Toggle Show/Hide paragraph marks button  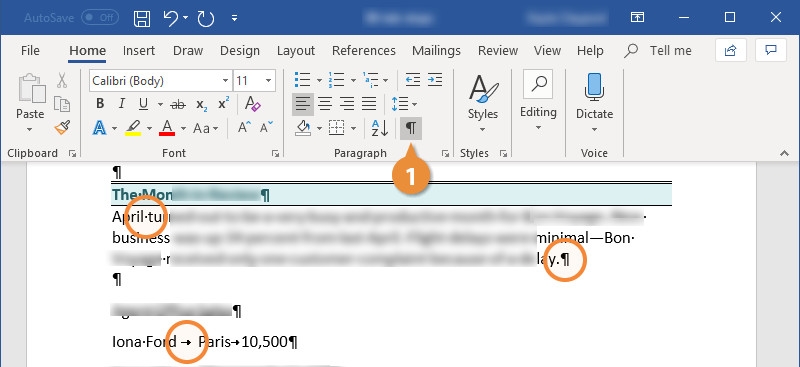(x=411, y=128)
